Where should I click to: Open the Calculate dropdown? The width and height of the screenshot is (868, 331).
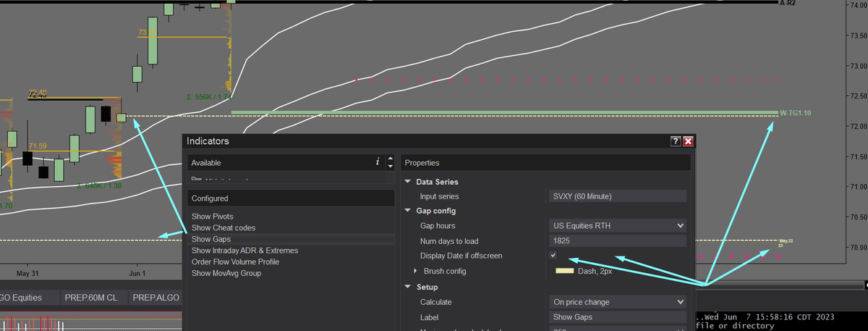617,301
